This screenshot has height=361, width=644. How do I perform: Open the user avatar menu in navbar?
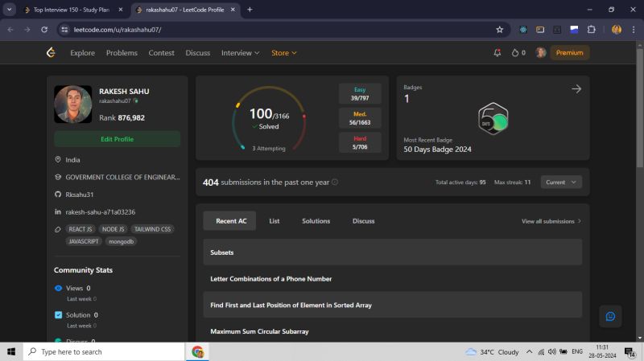tap(540, 52)
